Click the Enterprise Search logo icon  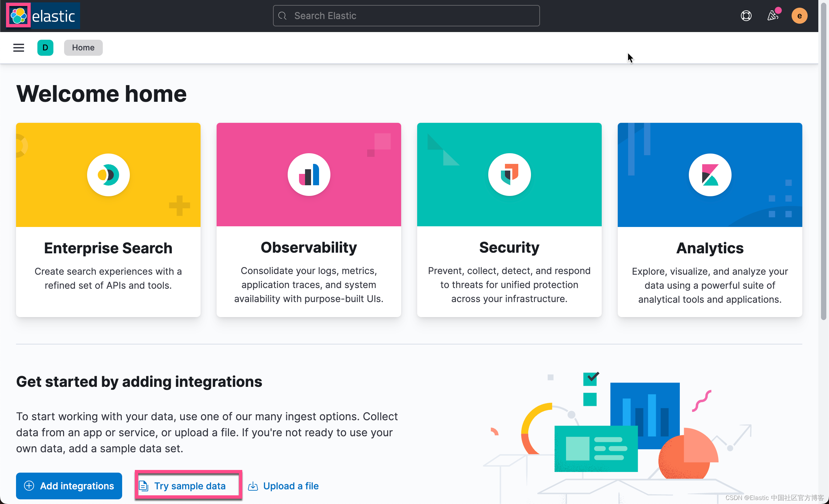108,175
